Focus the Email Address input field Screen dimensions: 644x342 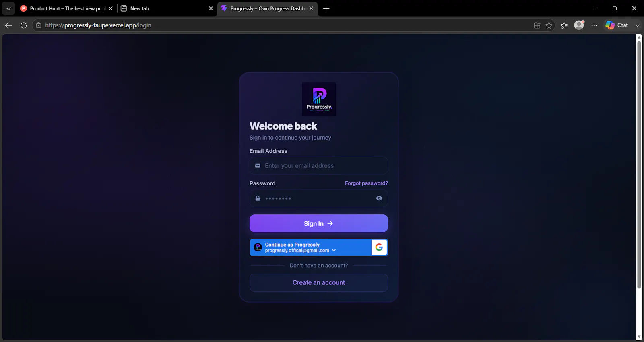click(319, 165)
